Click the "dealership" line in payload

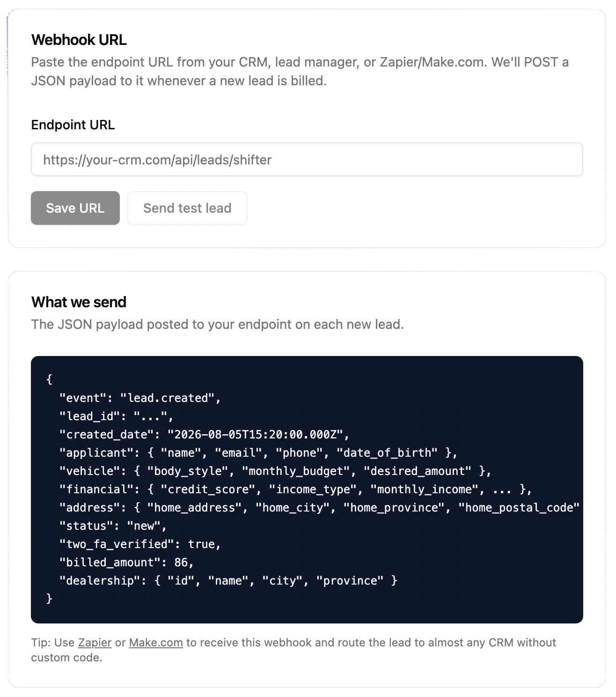coord(228,581)
